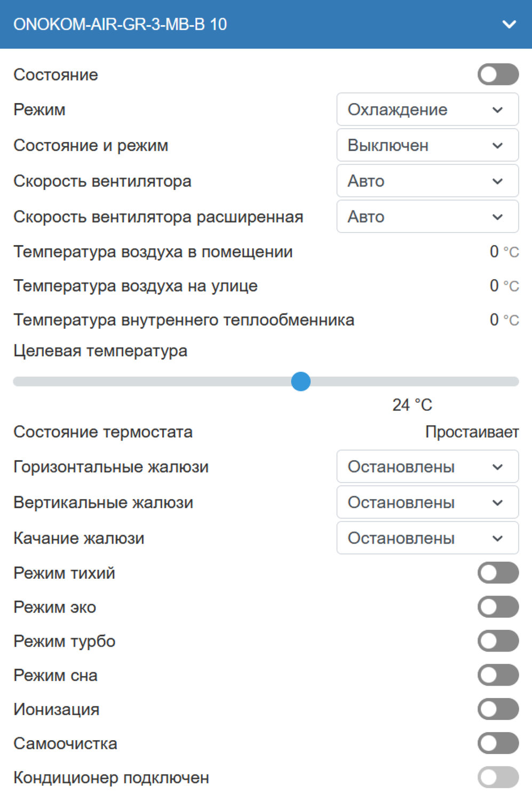Click the ONOKOM-AIR-GR-3-MB-B 10 header title
Screen dimensions: 532x801
(x=120, y=25)
